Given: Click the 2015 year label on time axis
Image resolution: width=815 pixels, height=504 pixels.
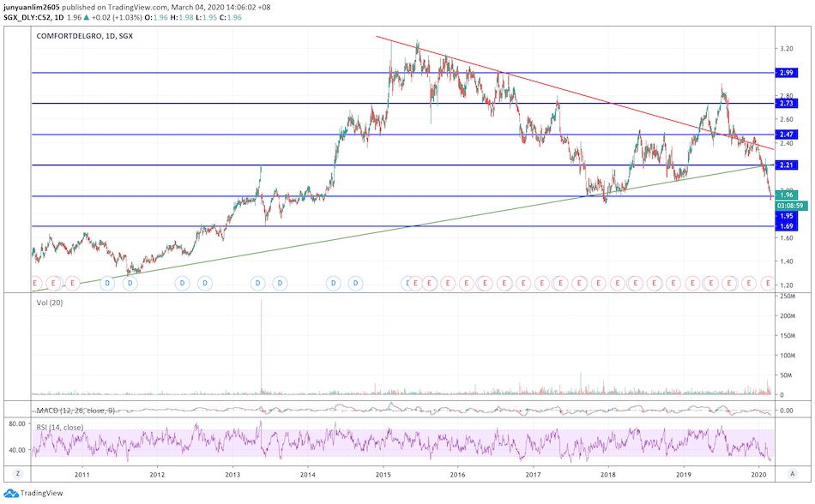Looking at the screenshot, I should (383, 474).
